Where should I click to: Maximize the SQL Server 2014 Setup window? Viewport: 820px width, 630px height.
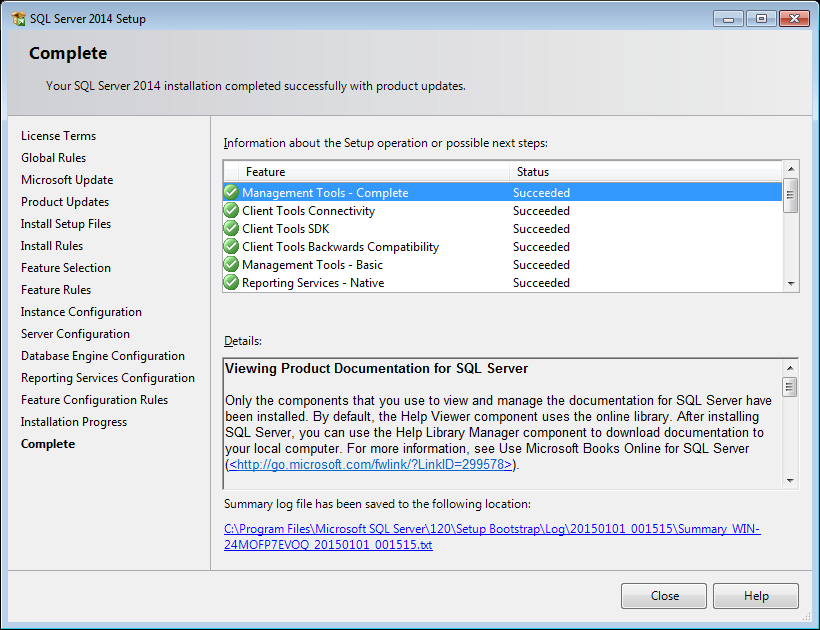761,19
